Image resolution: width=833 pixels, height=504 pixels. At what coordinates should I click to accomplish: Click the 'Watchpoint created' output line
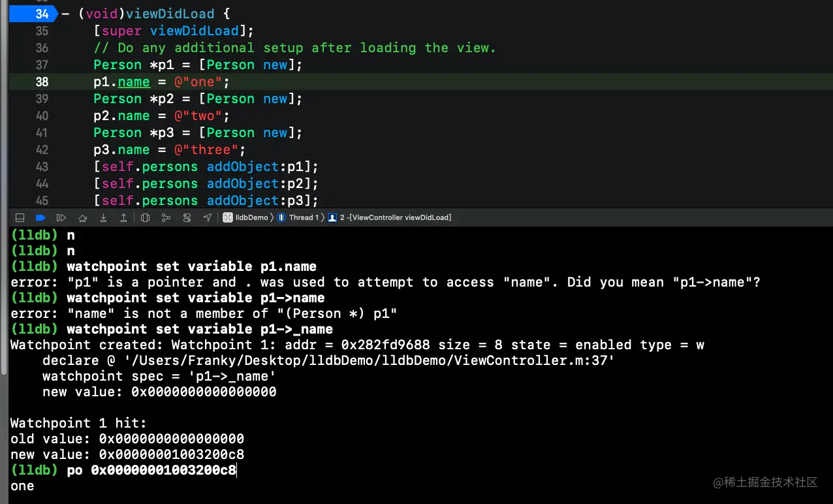[357, 345]
